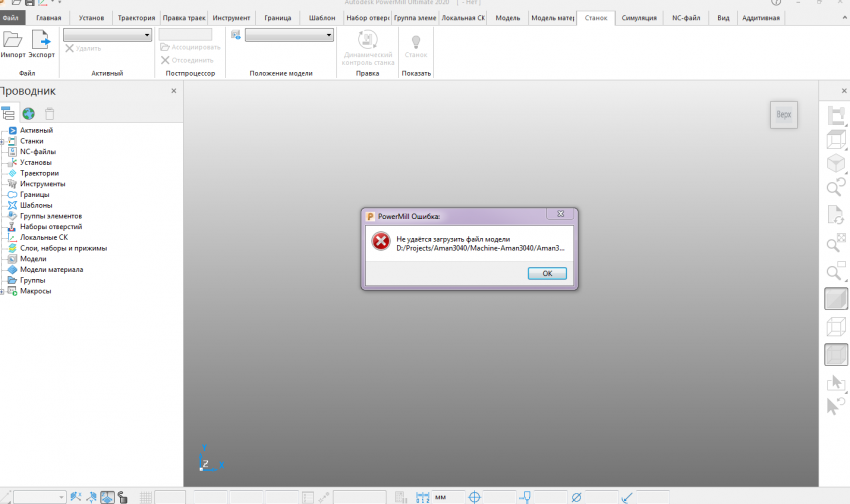Click the refresh document icon in view toolbar

(x=835, y=214)
